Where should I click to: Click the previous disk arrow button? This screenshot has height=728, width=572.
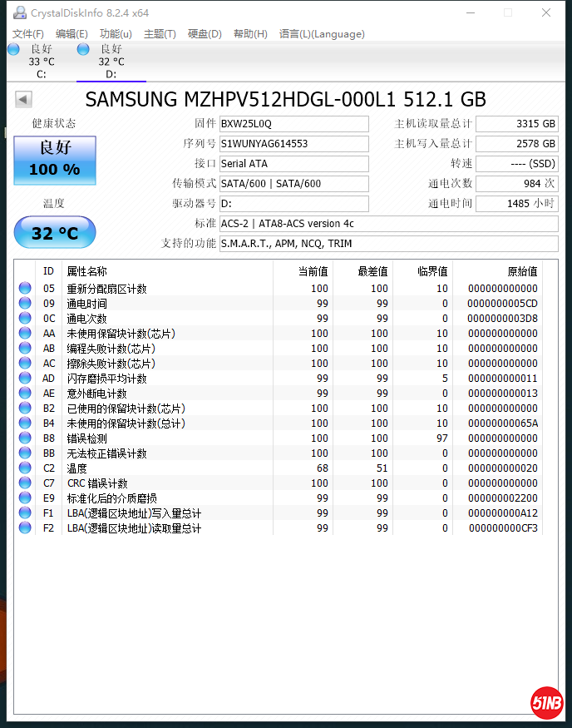pyautogui.click(x=23, y=100)
